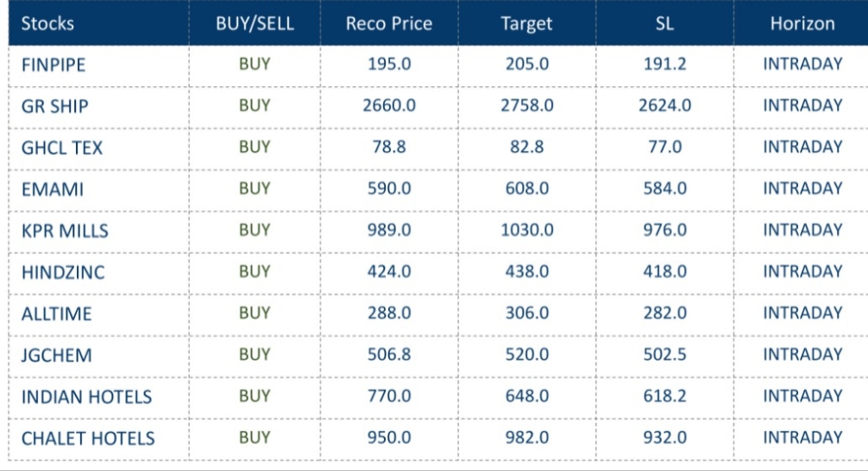The height and width of the screenshot is (471, 868).
Task: Select the Horizon column header
Action: (x=802, y=23)
